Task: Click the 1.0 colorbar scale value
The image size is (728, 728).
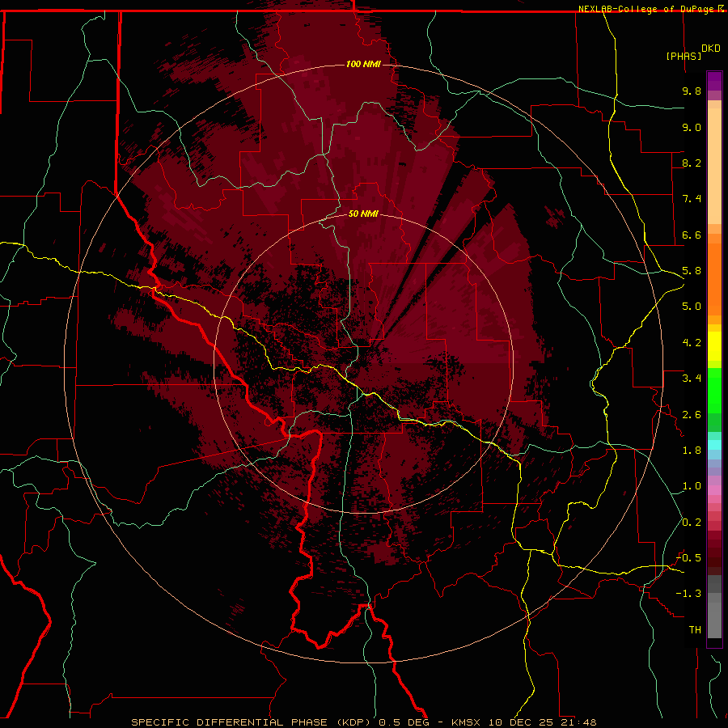Action: [x=692, y=486]
